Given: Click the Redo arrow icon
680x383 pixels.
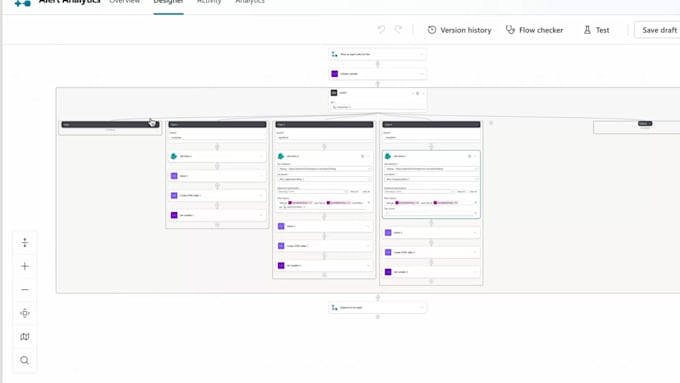Looking at the screenshot, I should tap(398, 29).
